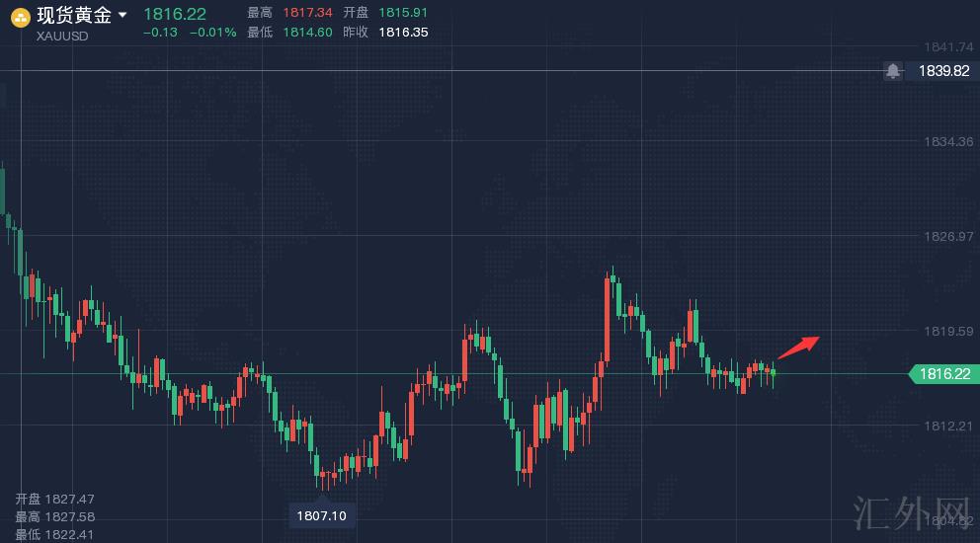980x543 pixels.
Task: Click the gold coin symbol icon
Action: tap(19, 16)
